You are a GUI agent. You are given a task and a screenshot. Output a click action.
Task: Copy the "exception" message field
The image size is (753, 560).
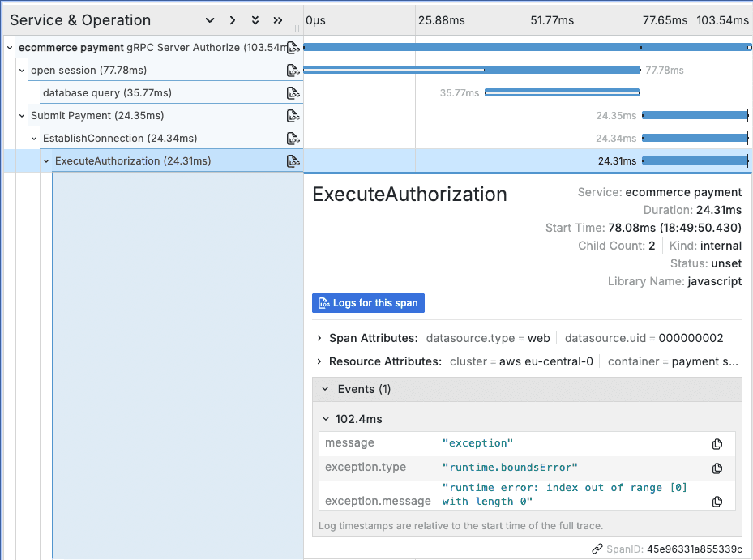tap(717, 443)
